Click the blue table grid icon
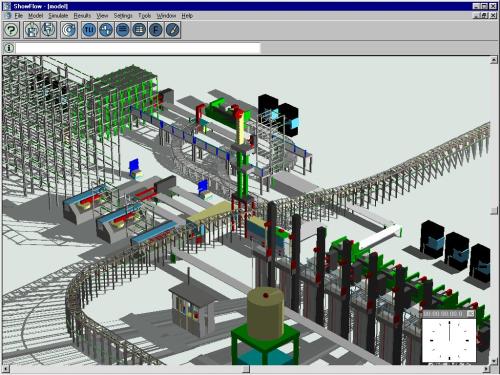 pos(139,30)
